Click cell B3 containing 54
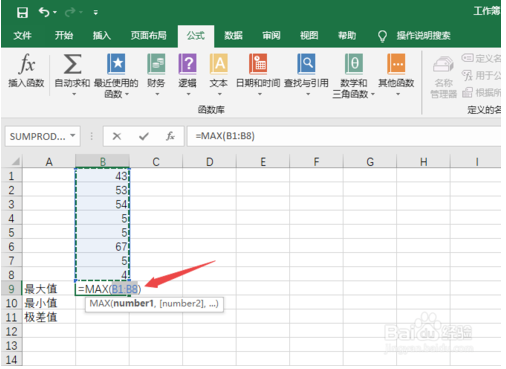Image resolution: width=506 pixels, height=369 pixels. [102, 204]
